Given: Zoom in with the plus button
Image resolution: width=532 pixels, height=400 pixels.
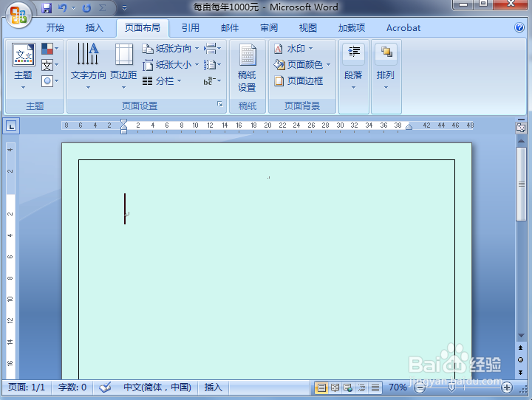Looking at the screenshot, I should [507, 387].
